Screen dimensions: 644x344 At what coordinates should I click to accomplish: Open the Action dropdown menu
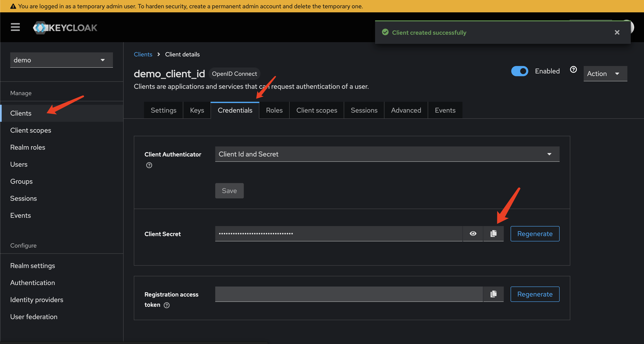605,74
